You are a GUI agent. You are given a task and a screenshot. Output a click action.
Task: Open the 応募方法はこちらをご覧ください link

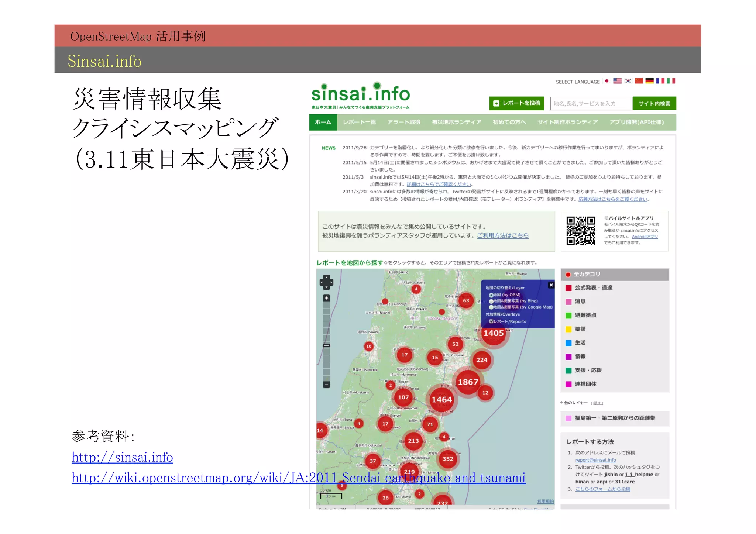(x=613, y=199)
